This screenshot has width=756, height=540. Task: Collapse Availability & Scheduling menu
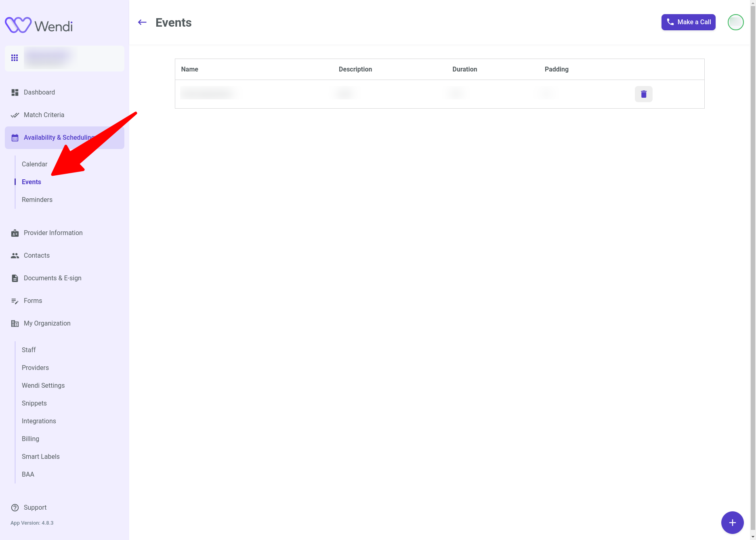[65, 138]
